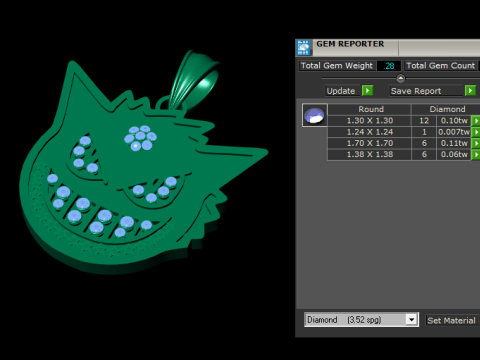This screenshot has height=360, width=480.
Task: Click the Gem Reporter panel logo icon
Action: tap(303, 47)
